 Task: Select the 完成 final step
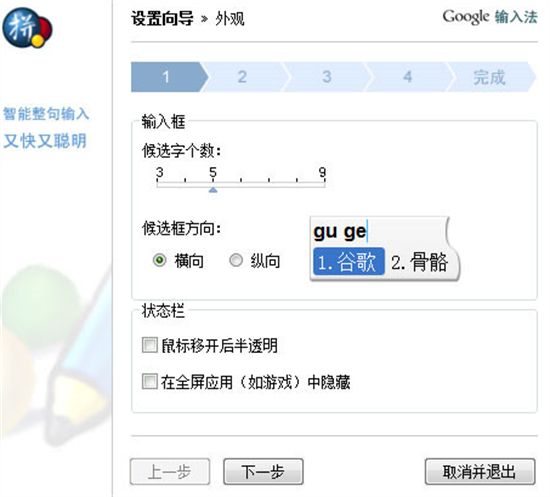tap(489, 77)
